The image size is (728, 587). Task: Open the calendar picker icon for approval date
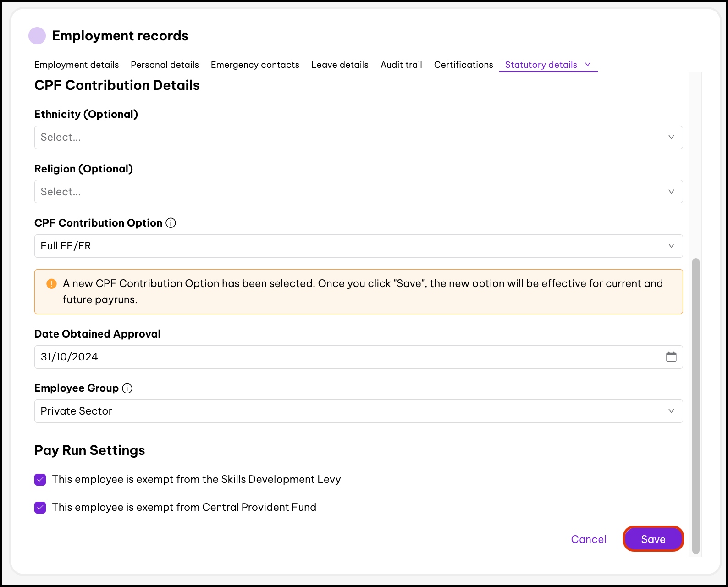671,357
